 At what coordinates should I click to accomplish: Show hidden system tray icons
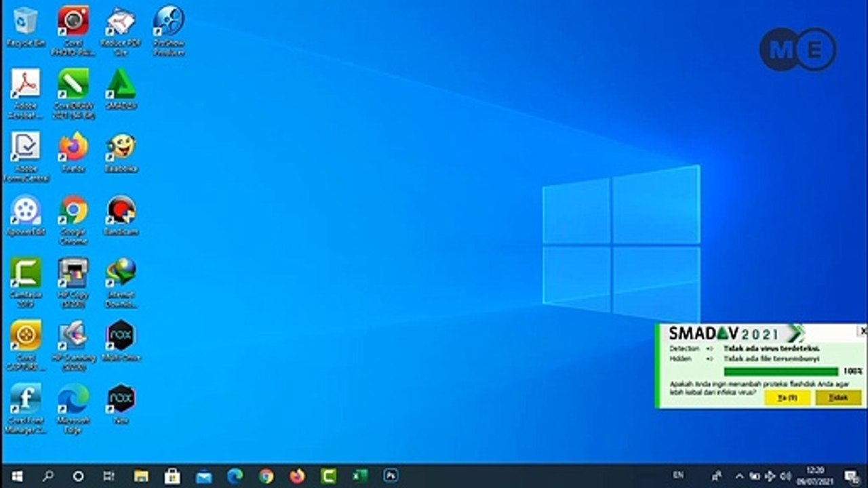coord(739,476)
